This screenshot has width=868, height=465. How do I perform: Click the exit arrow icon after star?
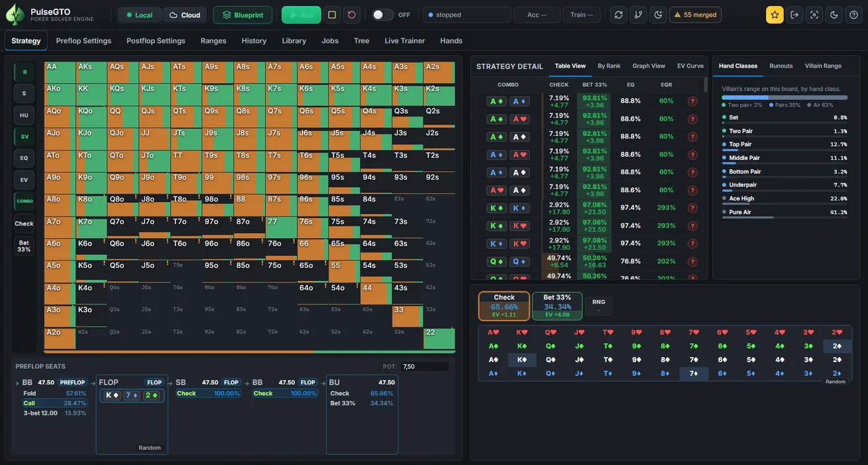tap(795, 15)
